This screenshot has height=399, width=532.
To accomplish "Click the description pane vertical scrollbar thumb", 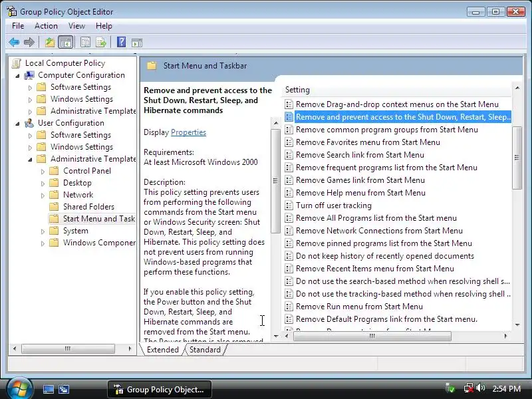I will (275, 181).
